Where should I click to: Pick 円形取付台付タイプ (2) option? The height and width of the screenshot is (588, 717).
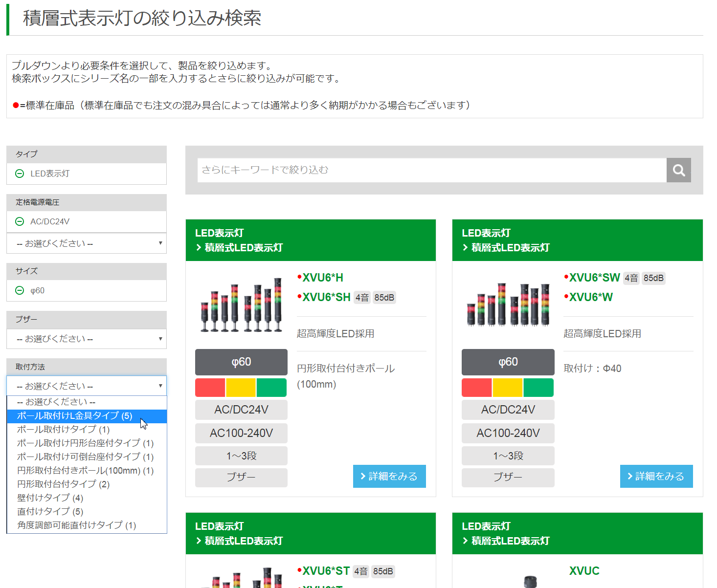tap(64, 484)
